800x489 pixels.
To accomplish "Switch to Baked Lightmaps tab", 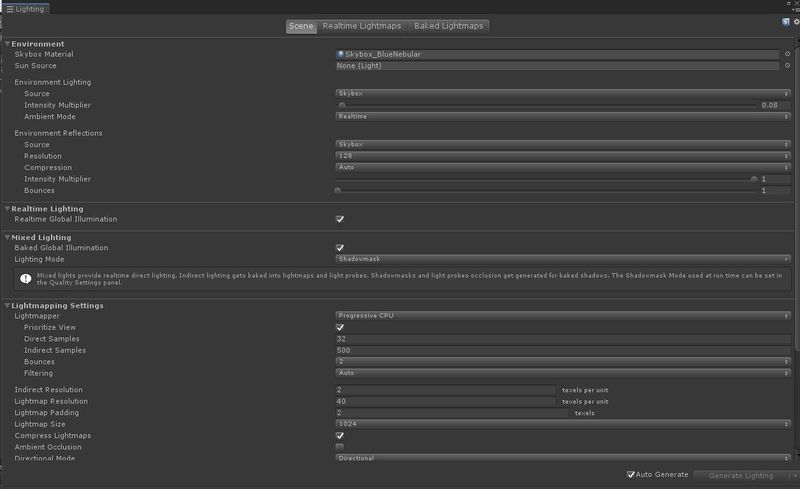I will click(448, 26).
